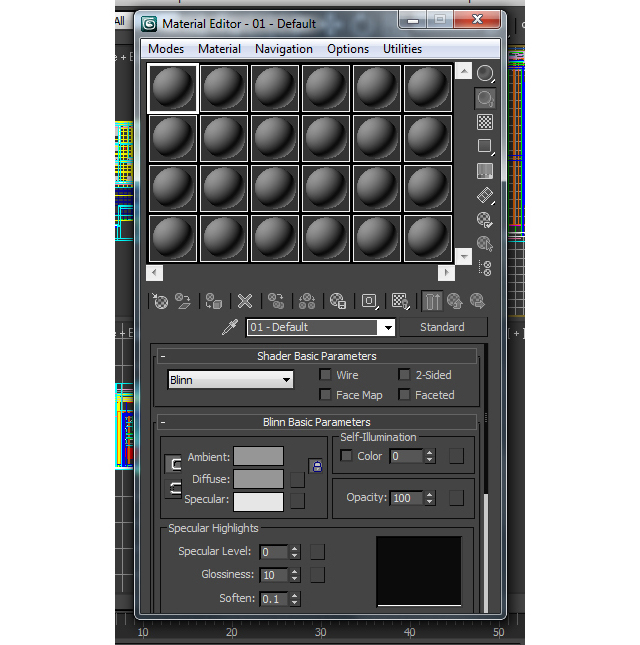Toggle the blue map lock icon

click(x=316, y=466)
